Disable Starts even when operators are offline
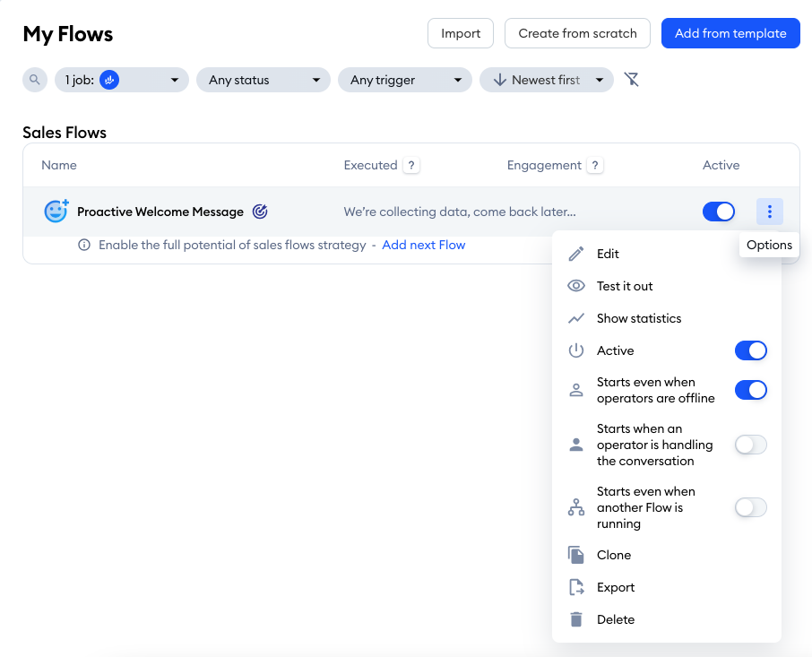 click(x=751, y=390)
